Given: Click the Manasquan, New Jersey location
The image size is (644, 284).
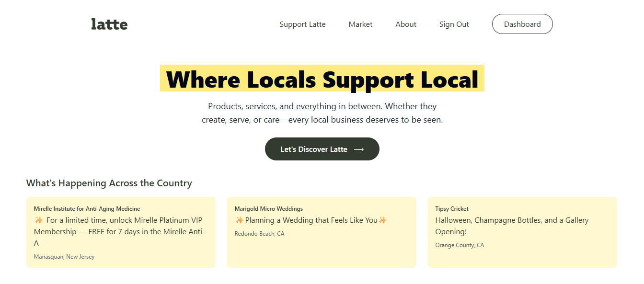Looking at the screenshot, I should [64, 257].
